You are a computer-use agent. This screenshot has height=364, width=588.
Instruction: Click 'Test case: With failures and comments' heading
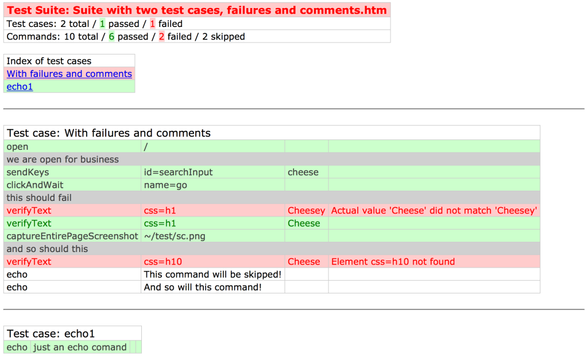pos(272,133)
